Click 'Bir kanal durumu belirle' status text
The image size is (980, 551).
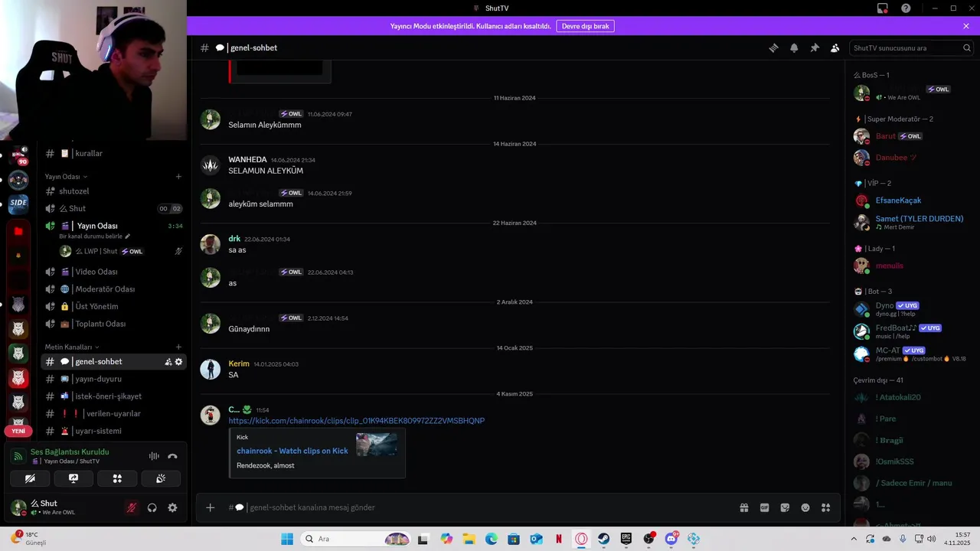tap(91, 236)
